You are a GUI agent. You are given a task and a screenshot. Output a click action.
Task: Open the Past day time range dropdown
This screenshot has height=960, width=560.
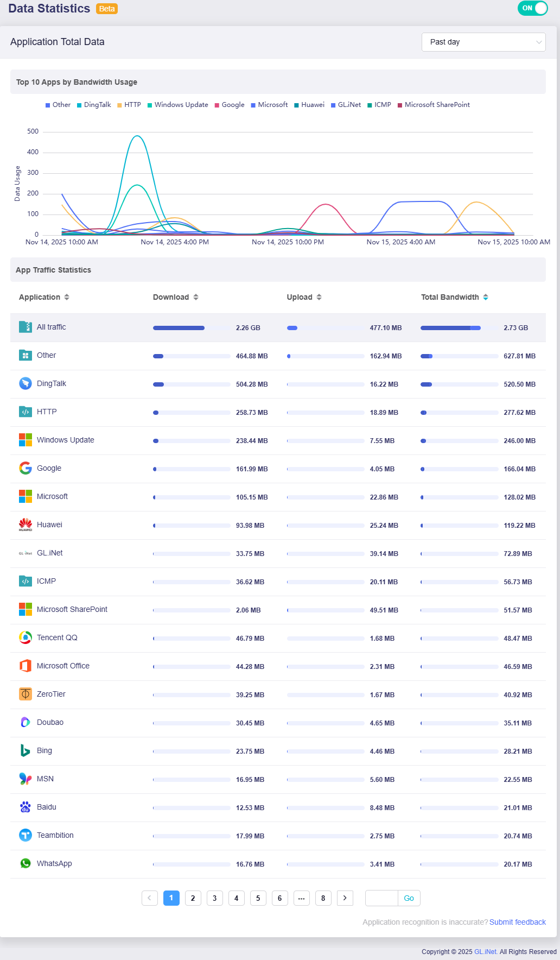click(x=483, y=42)
